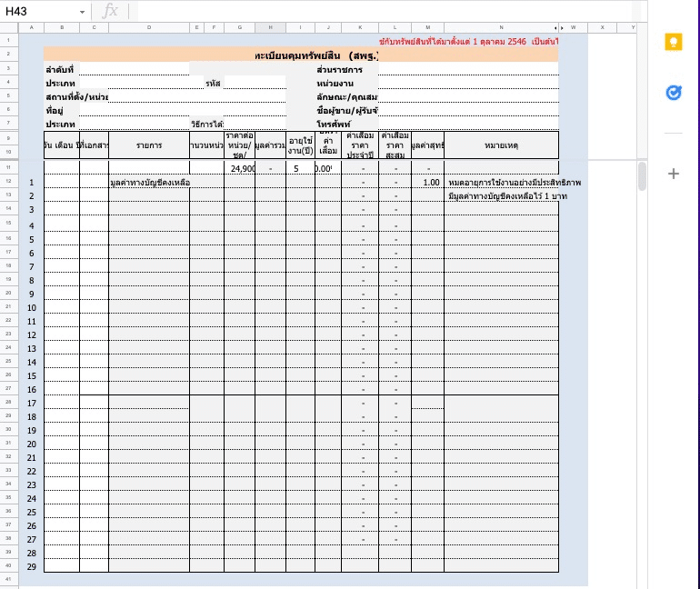Click the cell containing value 5
The image size is (700, 589).
click(300, 168)
